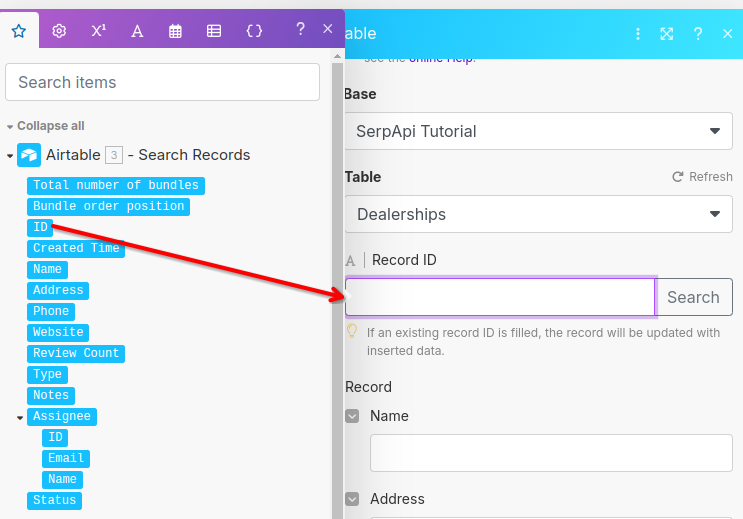Click the number 3 module badge beside Airtable
The height and width of the screenshot is (519, 743).
114,155
